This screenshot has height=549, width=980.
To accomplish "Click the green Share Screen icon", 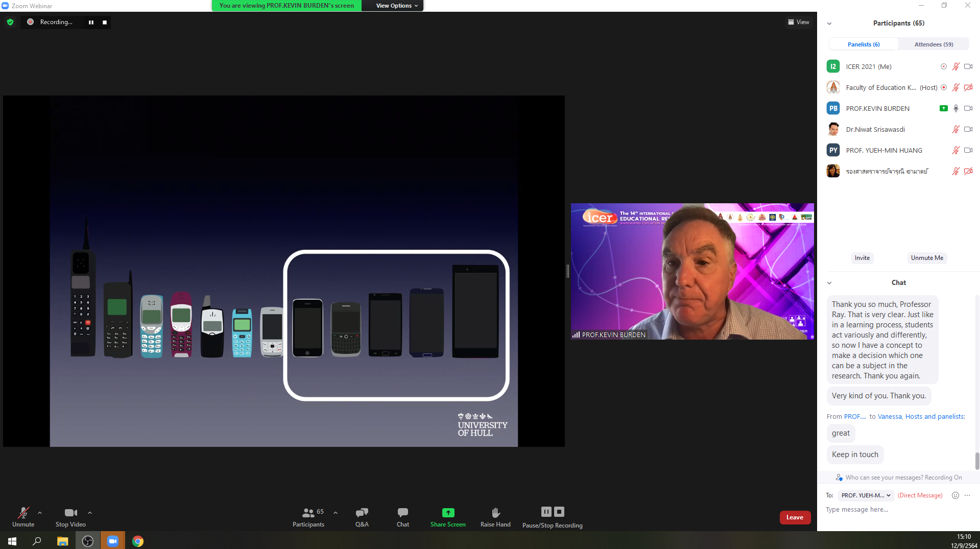I will click(448, 513).
